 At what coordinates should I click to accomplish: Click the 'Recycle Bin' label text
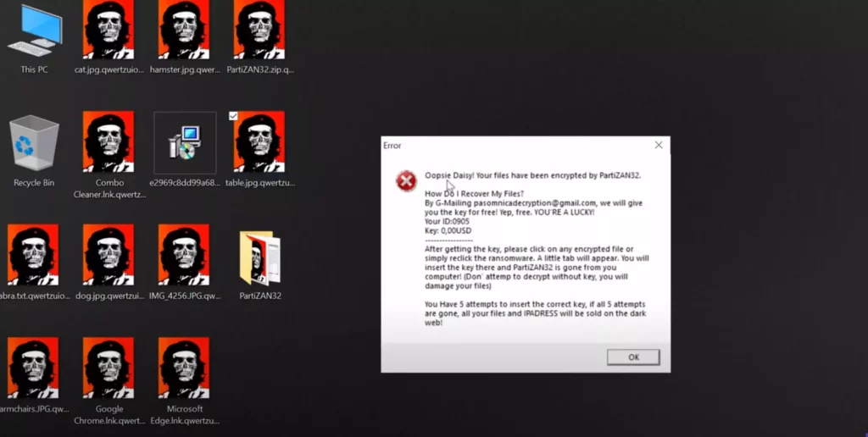34,183
